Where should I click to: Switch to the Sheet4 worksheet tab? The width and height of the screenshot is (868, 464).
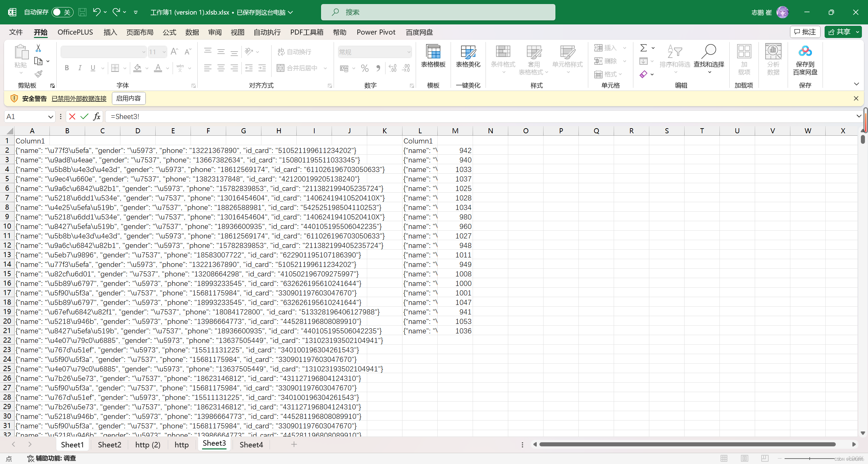[x=251, y=444]
